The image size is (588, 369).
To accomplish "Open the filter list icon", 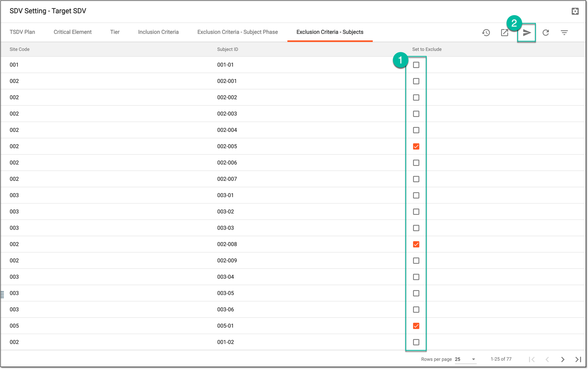I will (564, 32).
